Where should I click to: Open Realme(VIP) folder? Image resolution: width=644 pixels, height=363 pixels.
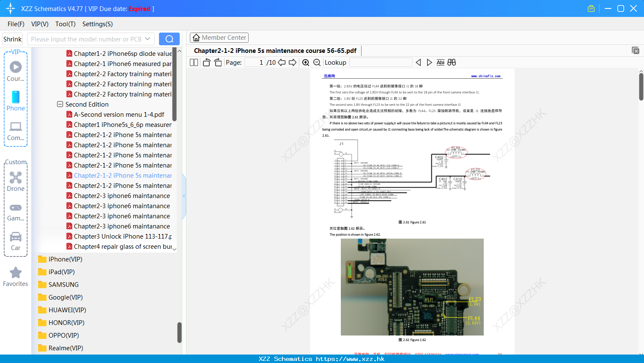click(60, 348)
